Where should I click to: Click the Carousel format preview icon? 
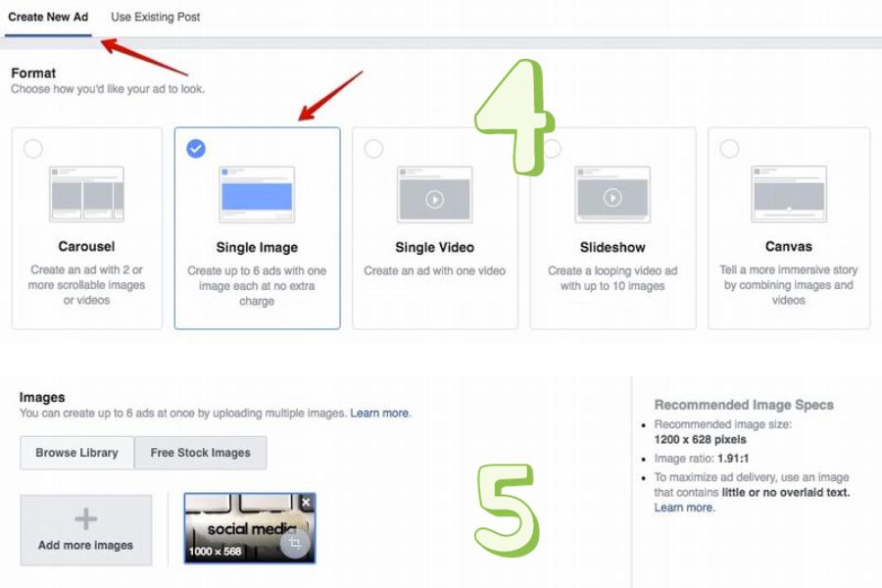click(86, 194)
